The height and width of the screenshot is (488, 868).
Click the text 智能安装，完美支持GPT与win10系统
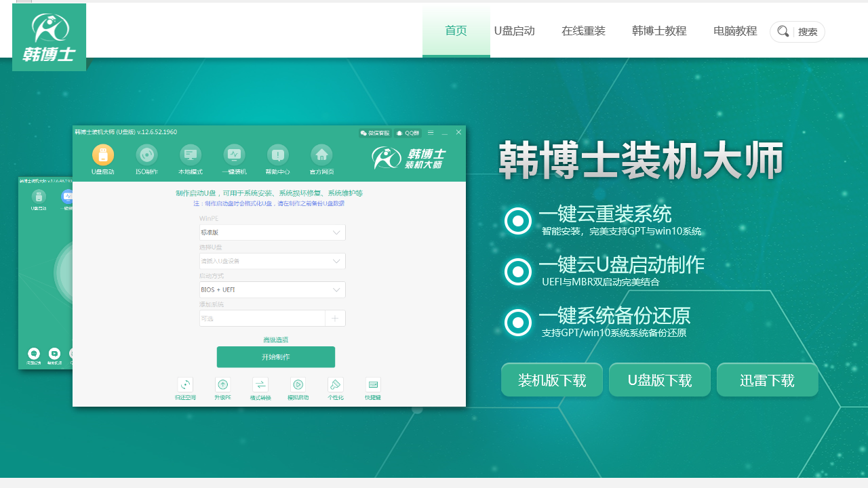click(x=622, y=231)
